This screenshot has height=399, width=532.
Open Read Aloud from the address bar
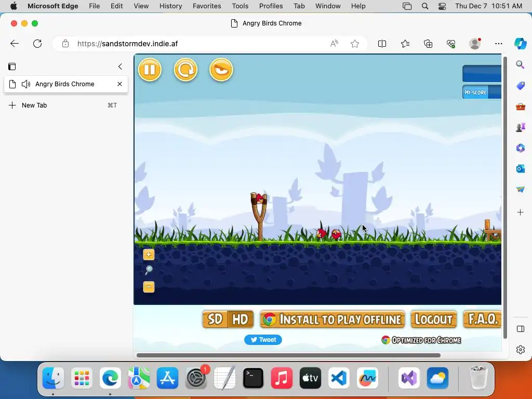click(x=334, y=44)
